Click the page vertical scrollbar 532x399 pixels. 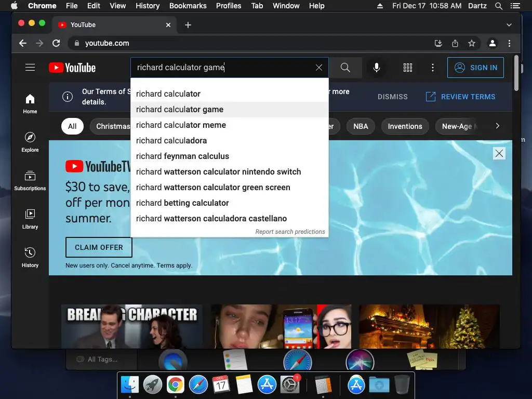point(516,73)
